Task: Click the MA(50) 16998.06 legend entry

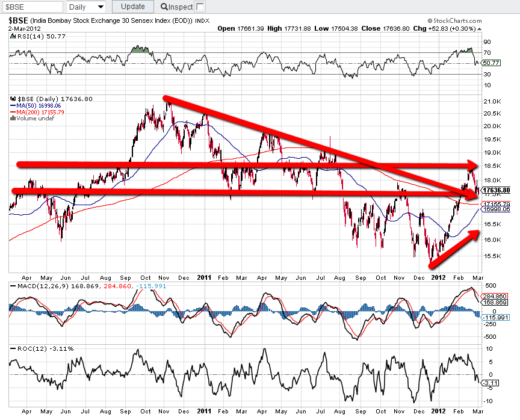Action: point(36,106)
